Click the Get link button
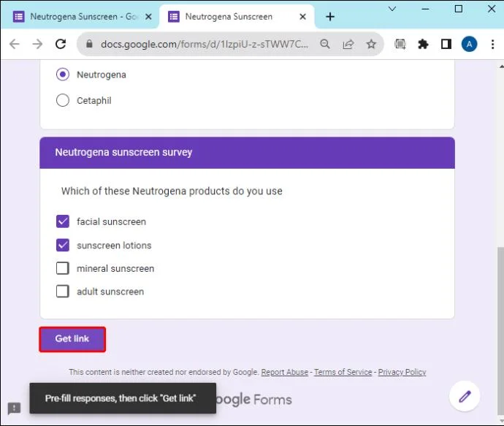 (72, 339)
